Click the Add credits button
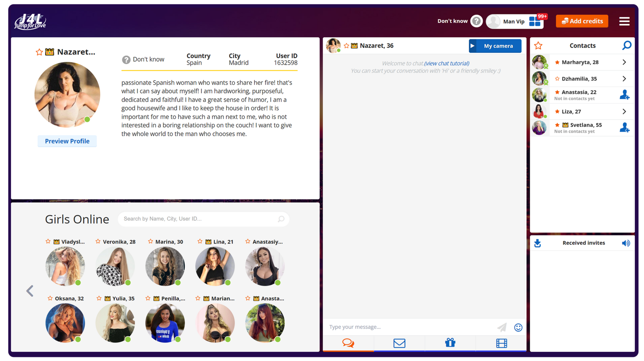644x361 pixels. [x=582, y=21]
